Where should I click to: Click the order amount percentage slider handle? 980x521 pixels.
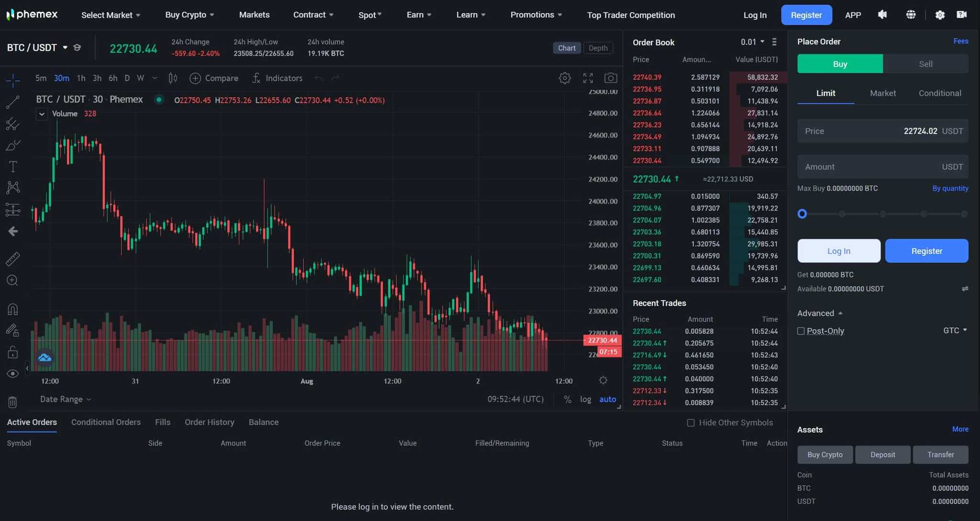[802, 214]
